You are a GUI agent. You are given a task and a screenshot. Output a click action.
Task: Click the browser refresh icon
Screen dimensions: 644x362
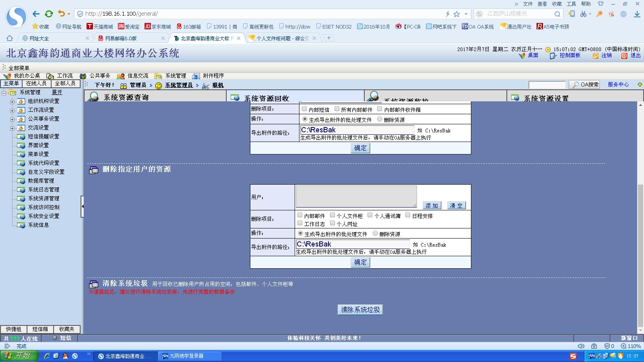click(x=49, y=14)
